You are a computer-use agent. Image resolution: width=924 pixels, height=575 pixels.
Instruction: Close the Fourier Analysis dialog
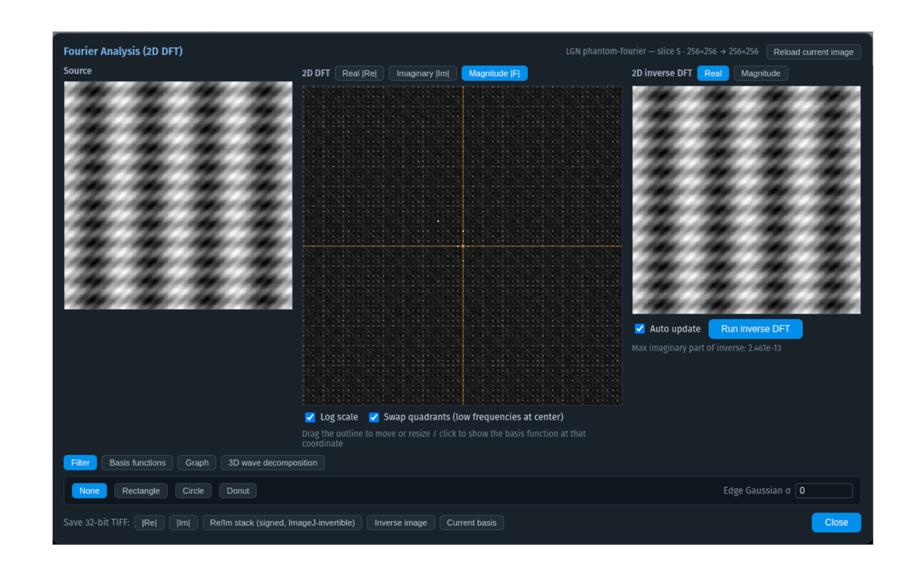pos(836,523)
